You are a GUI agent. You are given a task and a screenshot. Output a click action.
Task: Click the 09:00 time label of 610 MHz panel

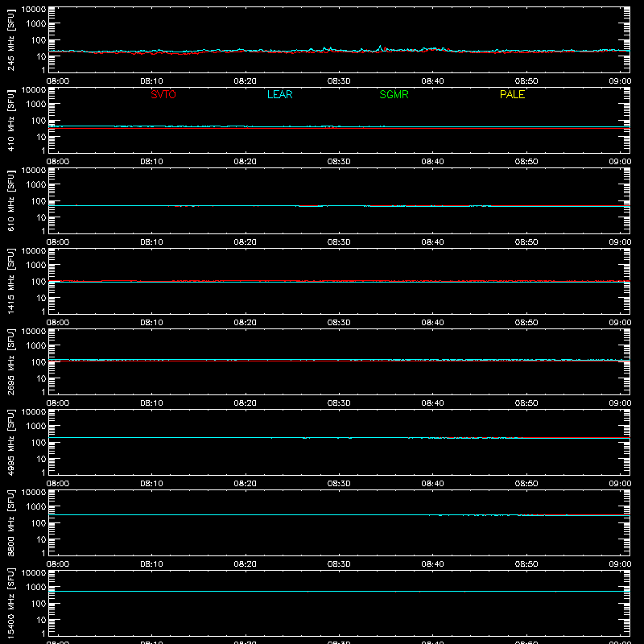click(620, 242)
